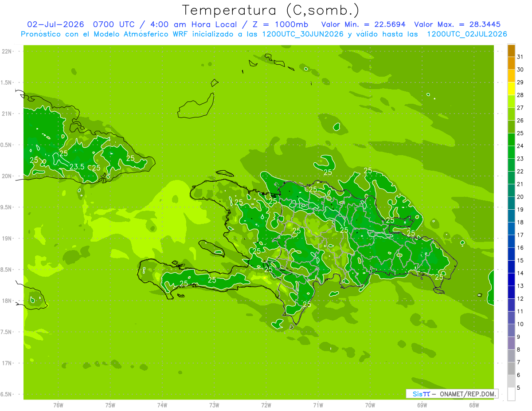The width and height of the screenshot is (532, 411).
Task: Click the '73W' longitude axis label
Action: coord(214,405)
